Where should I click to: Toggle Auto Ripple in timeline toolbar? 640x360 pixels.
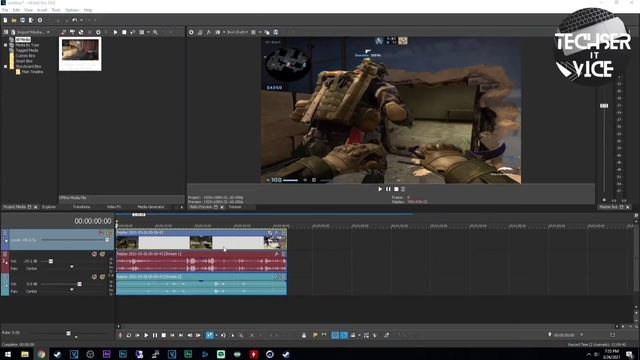[x=353, y=335]
